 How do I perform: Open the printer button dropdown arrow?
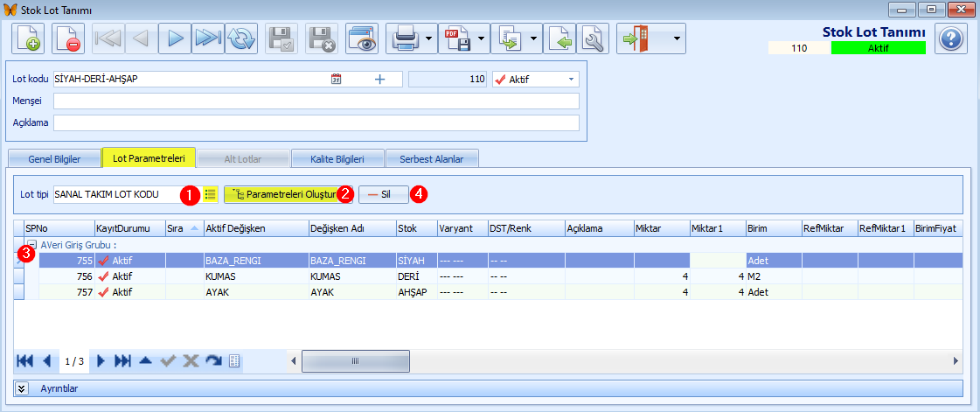[x=429, y=38]
